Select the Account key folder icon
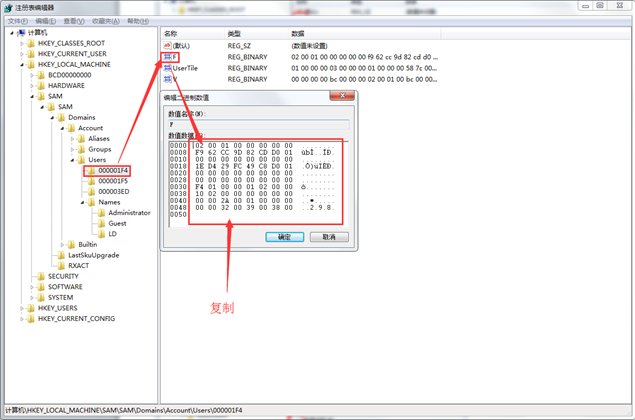The height and width of the screenshot is (420, 635). click(x=71, y=128)
